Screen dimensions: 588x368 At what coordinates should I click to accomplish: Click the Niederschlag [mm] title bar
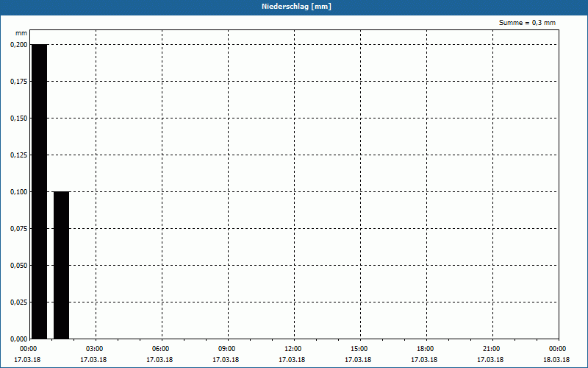click(294, 7)
